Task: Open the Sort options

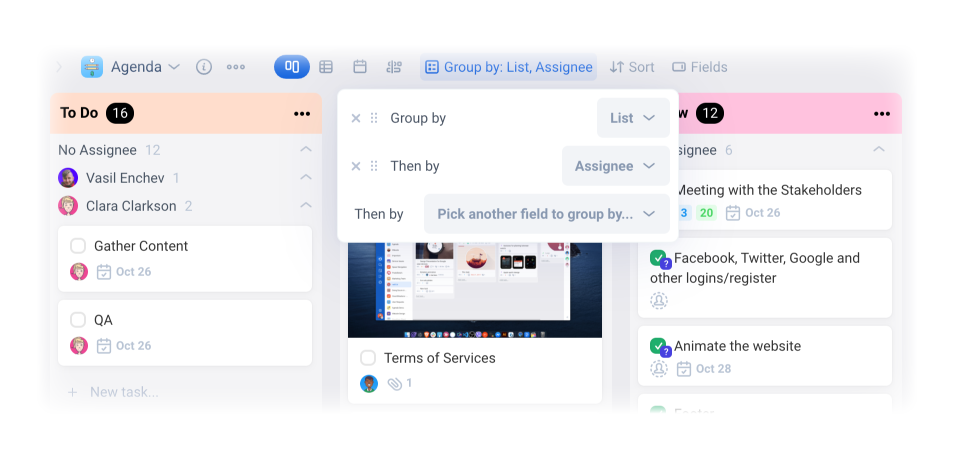Action: pyautogui.click(x=632, y=67)
